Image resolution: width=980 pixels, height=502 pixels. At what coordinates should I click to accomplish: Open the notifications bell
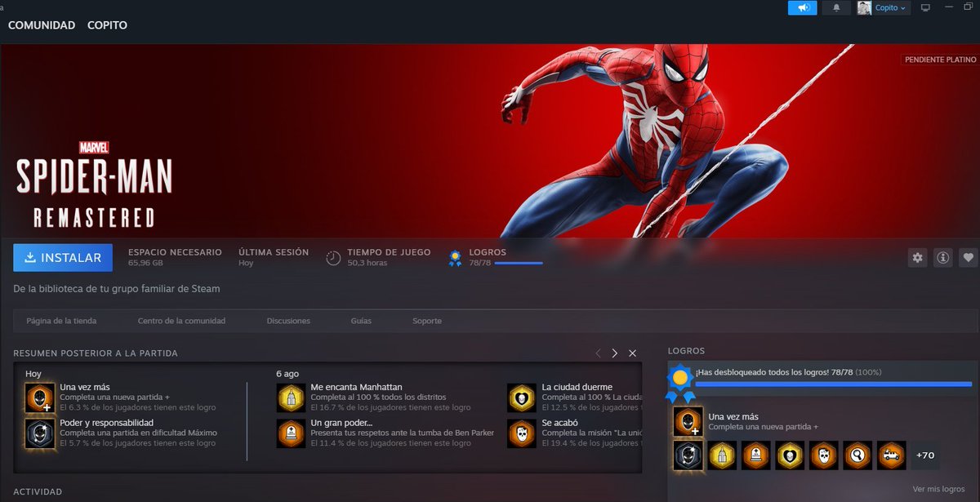click(835, 7)
